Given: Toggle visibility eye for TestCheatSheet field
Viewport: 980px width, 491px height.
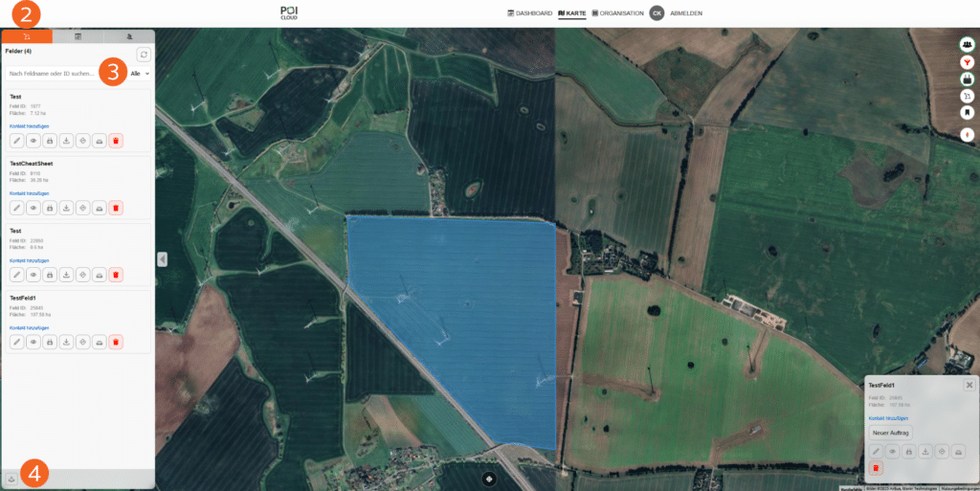Looking at the screenshot, I should tap(33, 208).
